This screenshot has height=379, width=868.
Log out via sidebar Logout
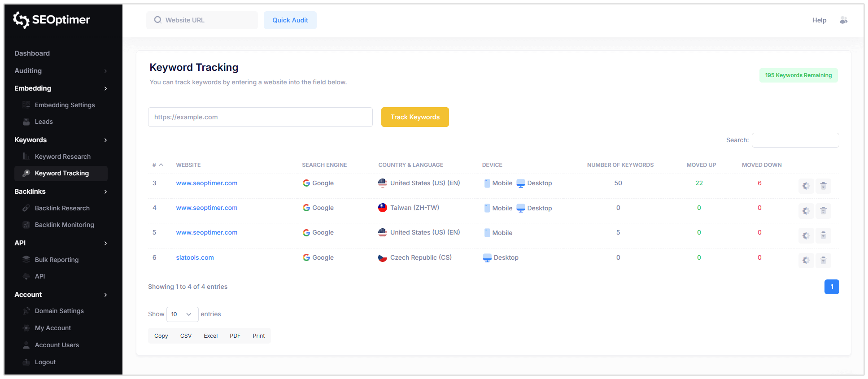(x=45, y=362)
